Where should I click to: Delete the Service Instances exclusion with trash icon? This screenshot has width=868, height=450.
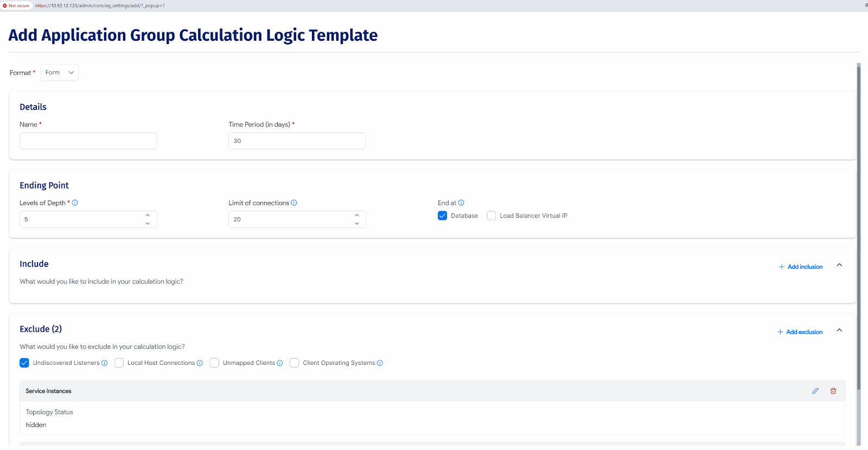pyautogui.click(x=833, y=391)
